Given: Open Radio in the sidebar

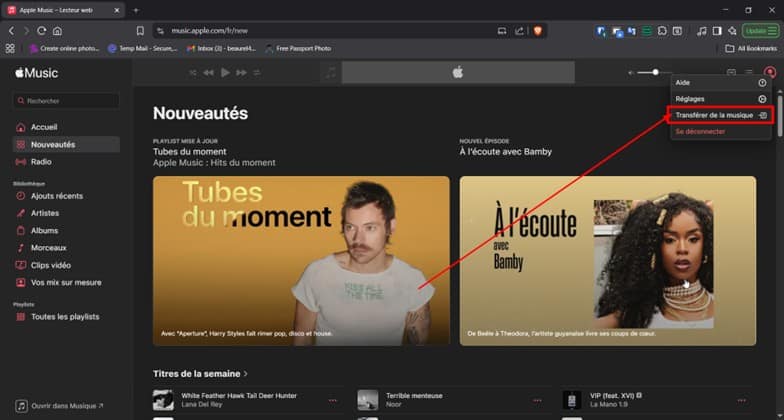Looking at the screenshot, I should (66, 162).
